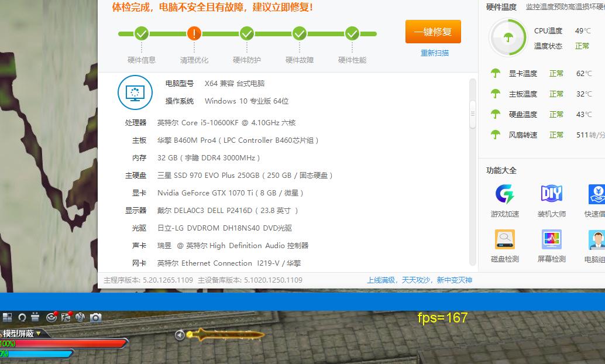
Task: Click the fps=167 counter in game
Action: pyautogui.click(x=442, y=318)
